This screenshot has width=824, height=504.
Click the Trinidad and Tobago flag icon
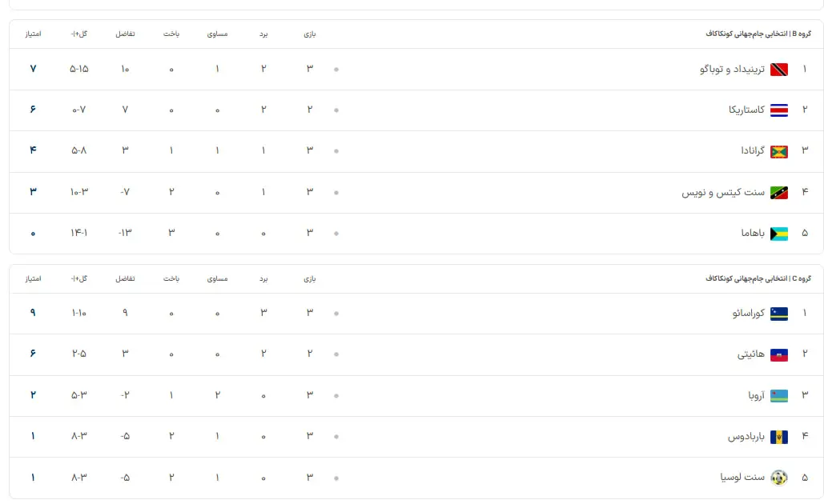(778, 70)
